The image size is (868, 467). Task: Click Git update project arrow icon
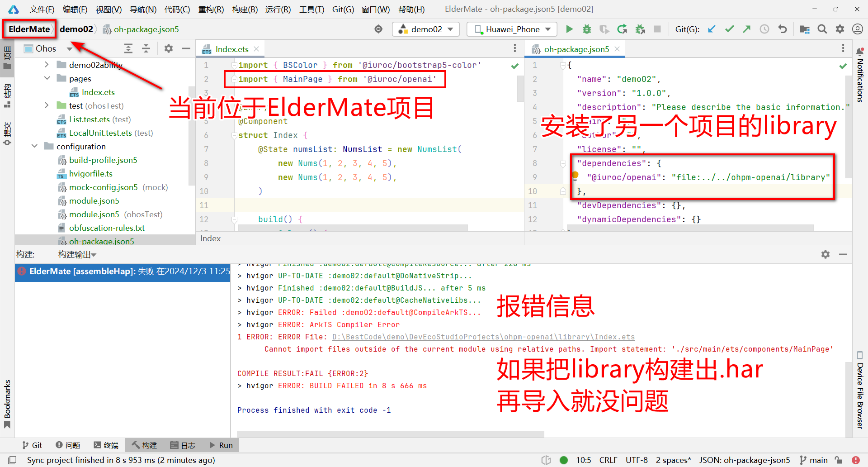click(x=712, y=29)
